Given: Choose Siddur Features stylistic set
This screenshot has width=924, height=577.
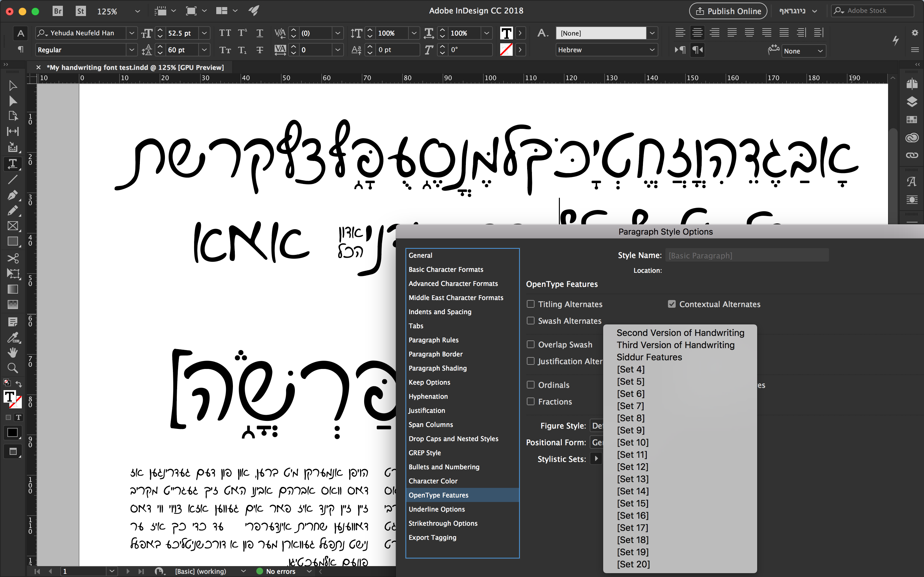Looking at the screenshot, I should coord(649,357).
